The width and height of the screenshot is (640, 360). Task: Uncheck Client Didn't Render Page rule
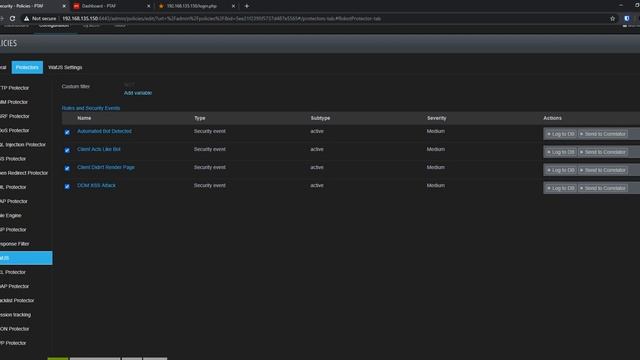tap(67, 168)
